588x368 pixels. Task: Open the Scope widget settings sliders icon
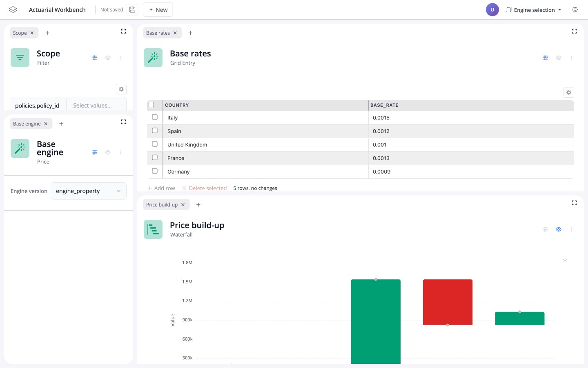[95, 58]
